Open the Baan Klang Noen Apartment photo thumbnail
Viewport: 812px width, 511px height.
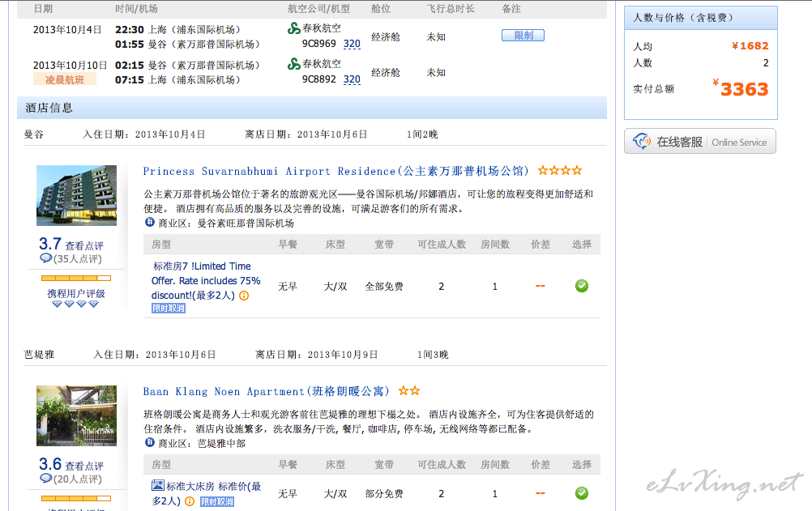[77, 415]
